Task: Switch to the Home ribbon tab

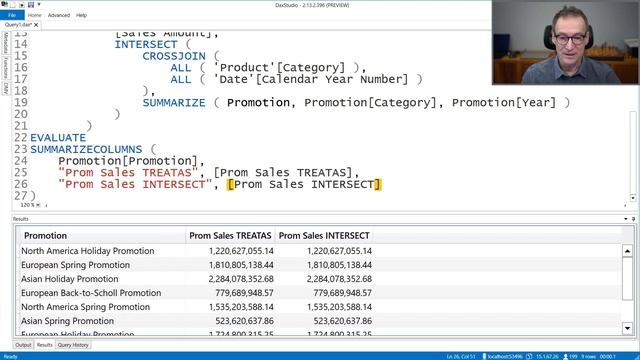Action: click(35, 15)
